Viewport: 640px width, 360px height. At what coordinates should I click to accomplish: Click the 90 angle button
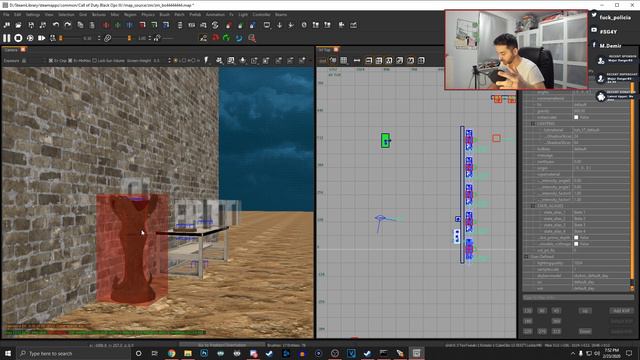(542, 311)
